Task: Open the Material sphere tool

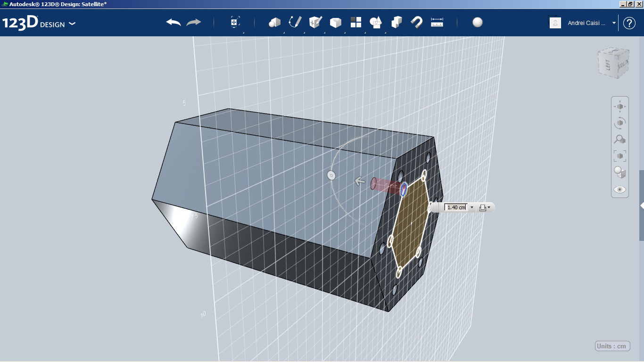Action: point(478,22)
